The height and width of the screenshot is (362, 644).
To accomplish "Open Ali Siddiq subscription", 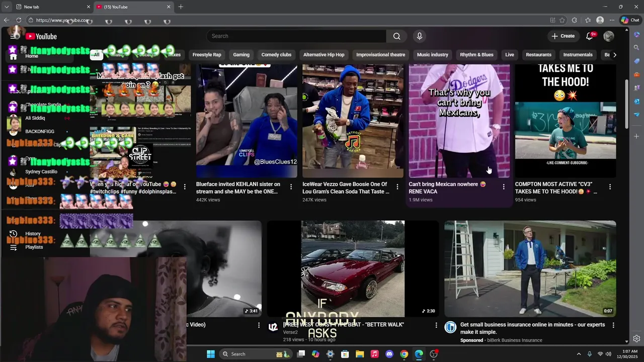I will (x=35, y=118).
